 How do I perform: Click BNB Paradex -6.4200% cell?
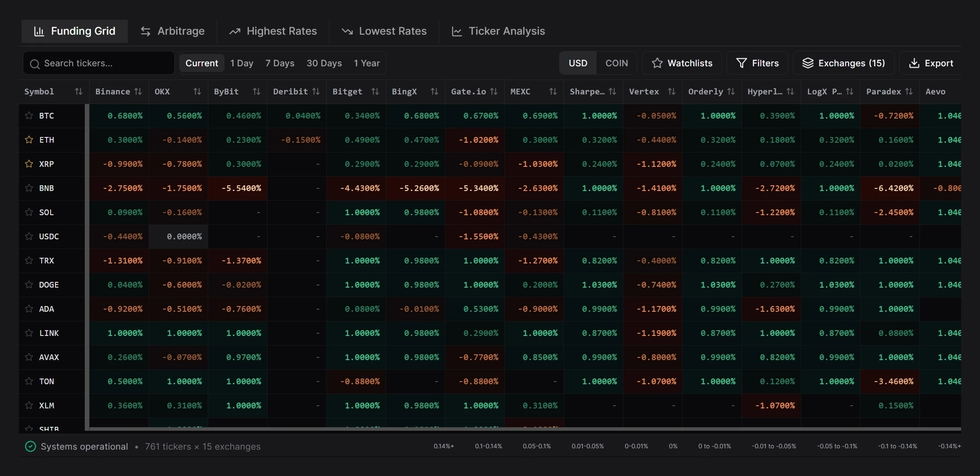click(890, 188)
